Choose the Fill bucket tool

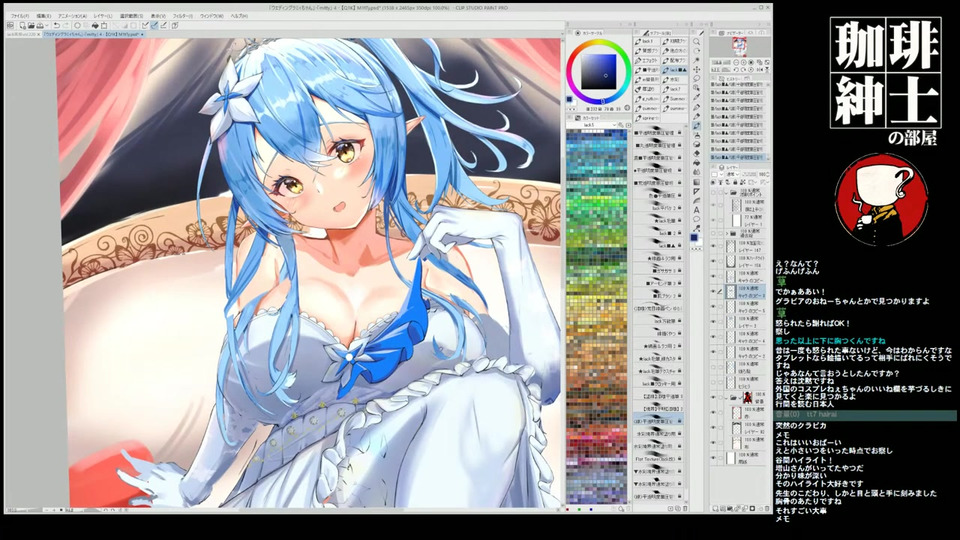coord(697,163)
